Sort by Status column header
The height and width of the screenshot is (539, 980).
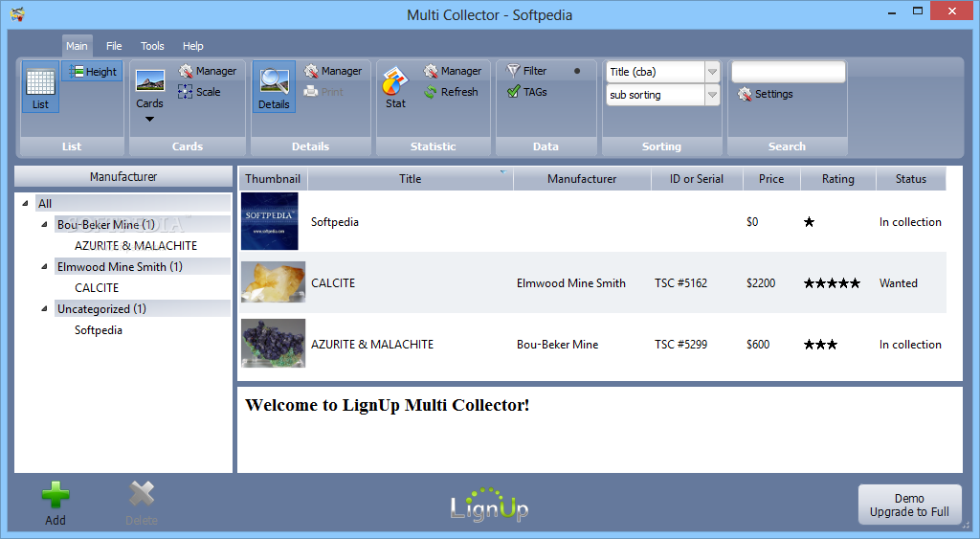click(x=911, y=179)
